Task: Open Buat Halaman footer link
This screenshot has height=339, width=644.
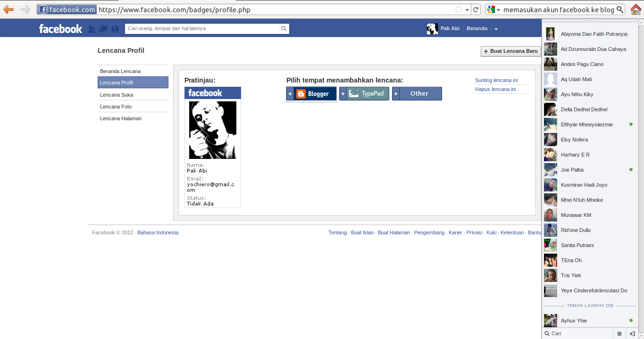Action: tap(394, 232)
